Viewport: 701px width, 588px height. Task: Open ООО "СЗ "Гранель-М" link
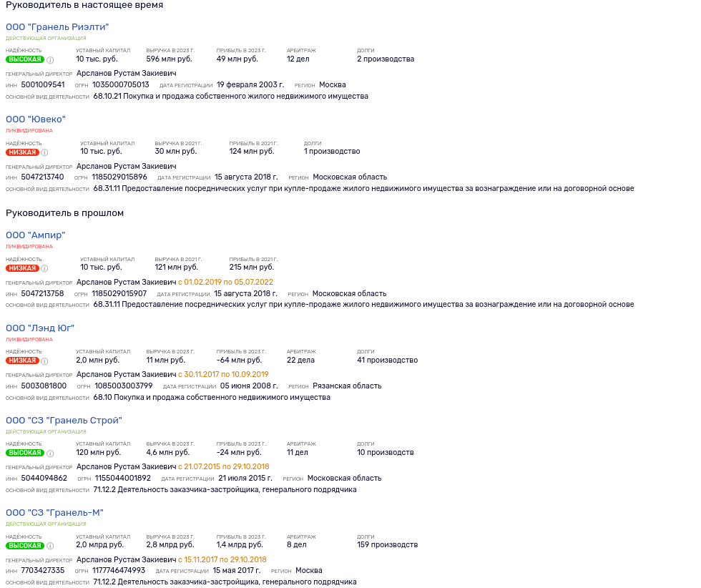(x=54, y=513)
